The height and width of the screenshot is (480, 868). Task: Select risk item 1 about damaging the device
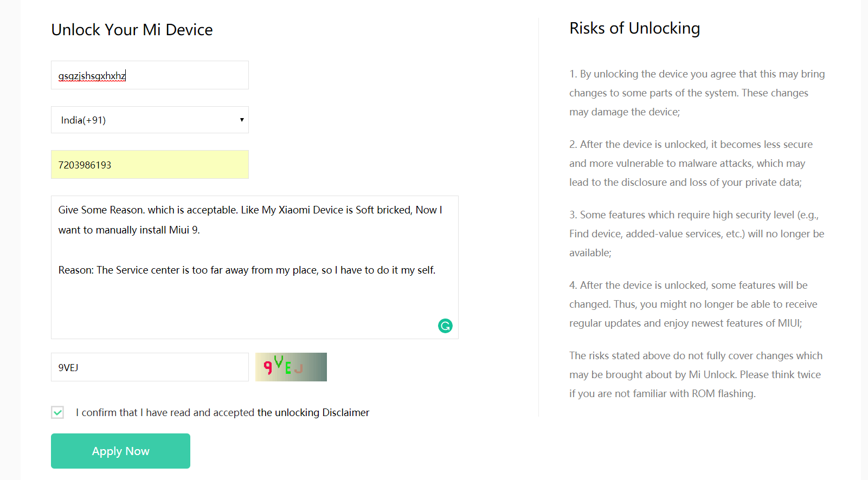[x=697, y=93]
